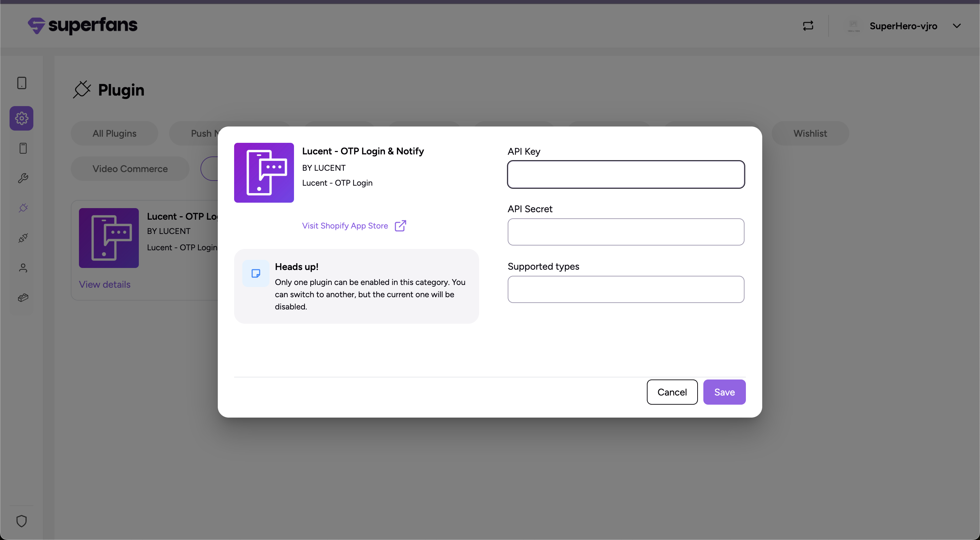Click the Supported types input field
980x540 pixels.
[x=625, y=289]
